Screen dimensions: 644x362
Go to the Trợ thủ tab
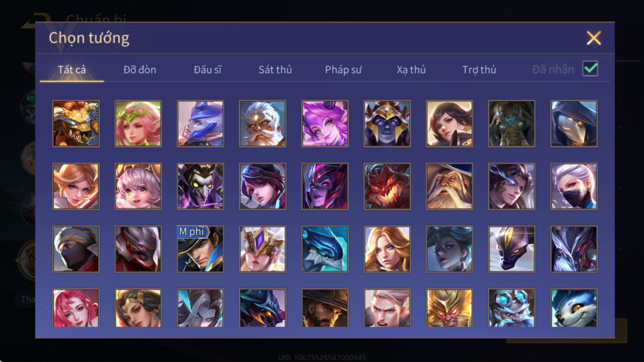coord(479,70)
